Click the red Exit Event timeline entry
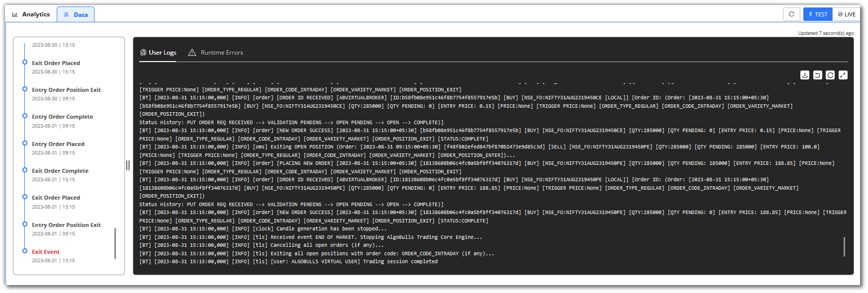 point(46,252)
